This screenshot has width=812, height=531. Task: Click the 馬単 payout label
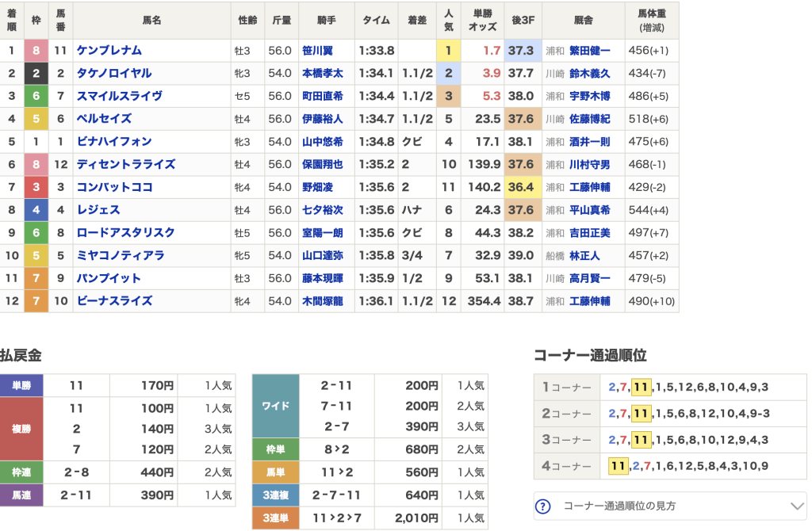coord(275,472)
